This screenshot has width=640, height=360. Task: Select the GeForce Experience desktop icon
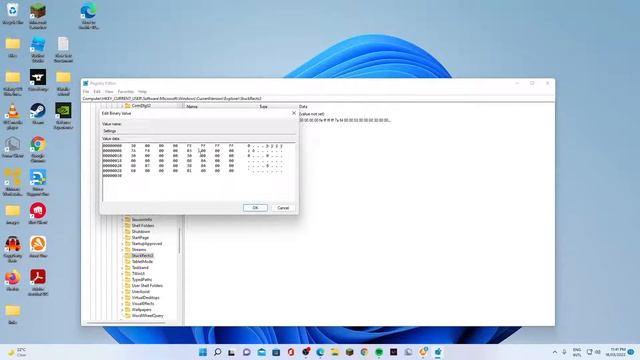click(63, 116)
